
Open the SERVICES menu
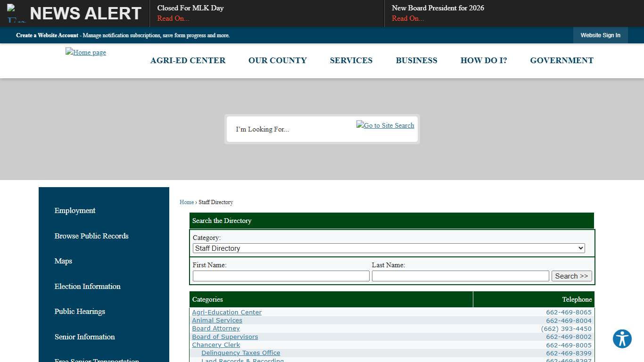pos(351,60)
